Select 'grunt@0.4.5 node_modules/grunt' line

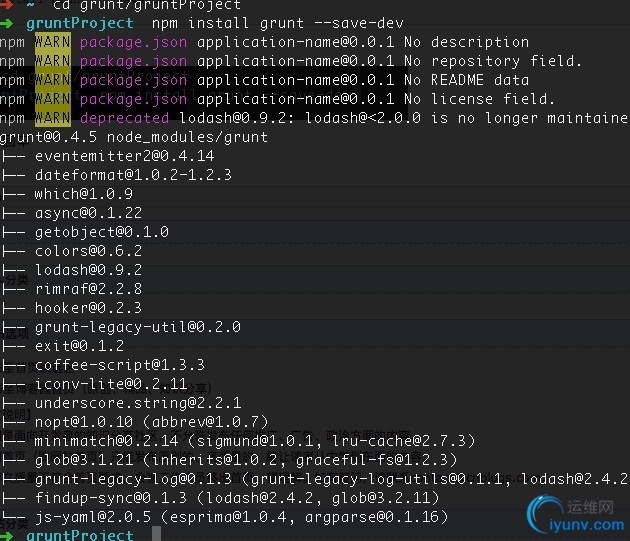point(134,137)
